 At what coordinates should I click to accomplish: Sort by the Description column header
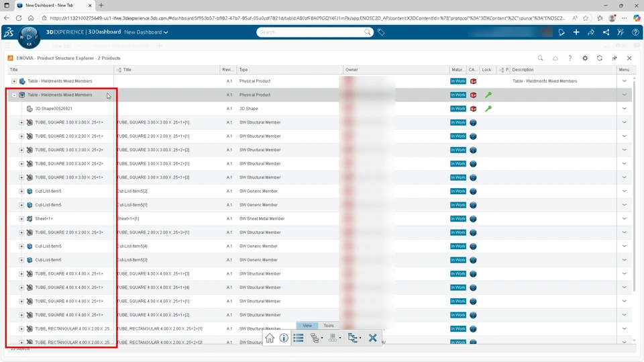click(563, 70)
